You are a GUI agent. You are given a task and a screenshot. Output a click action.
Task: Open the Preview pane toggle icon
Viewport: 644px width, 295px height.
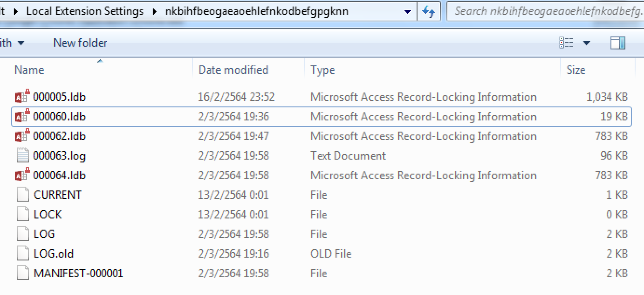pyautogui.click(x=619, y=42)
